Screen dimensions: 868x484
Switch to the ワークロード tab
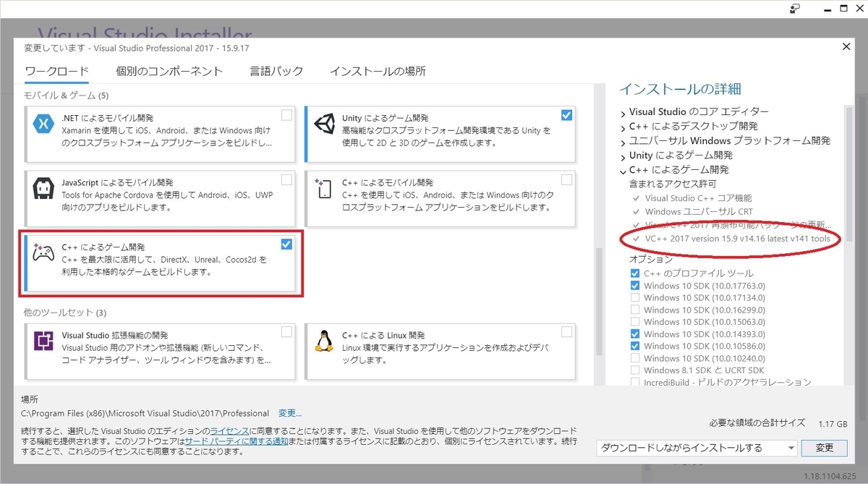pyautogui.click(x=56, y=71)
